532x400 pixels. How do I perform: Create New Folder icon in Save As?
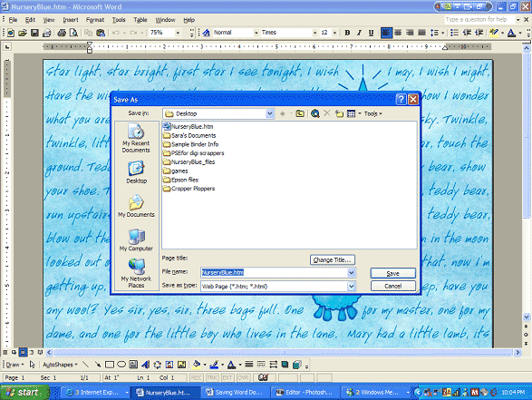click(x=339, y=113)
